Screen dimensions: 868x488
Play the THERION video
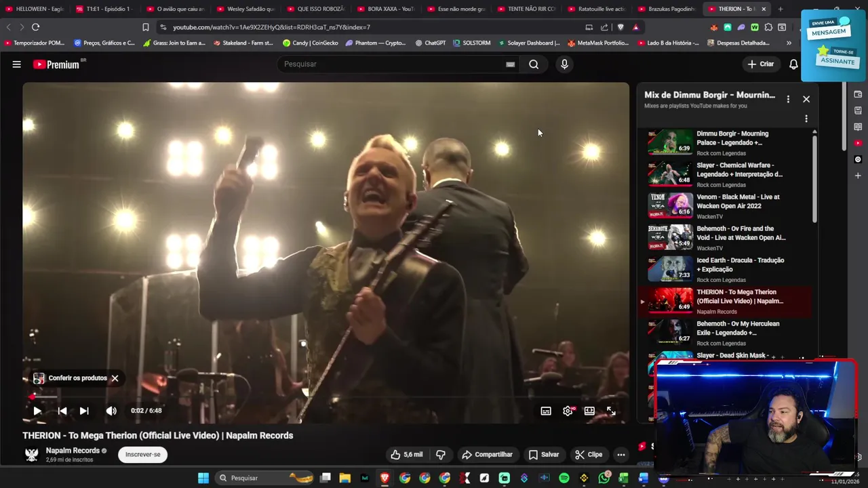[37, 411]
